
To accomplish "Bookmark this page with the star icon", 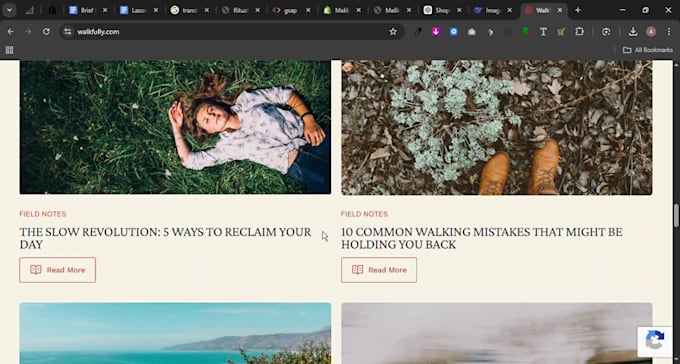I will click(x=393, y=32).
